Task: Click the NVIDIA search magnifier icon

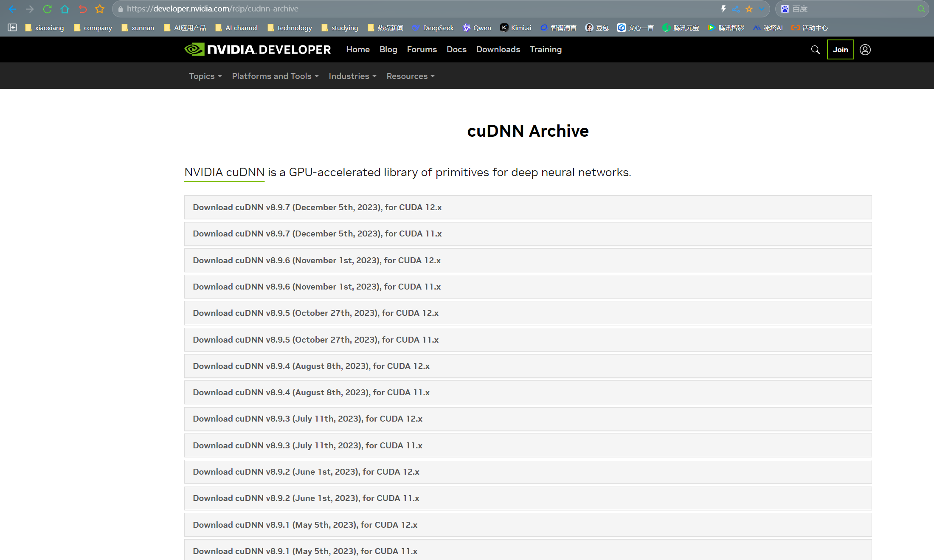Action: 815,50
